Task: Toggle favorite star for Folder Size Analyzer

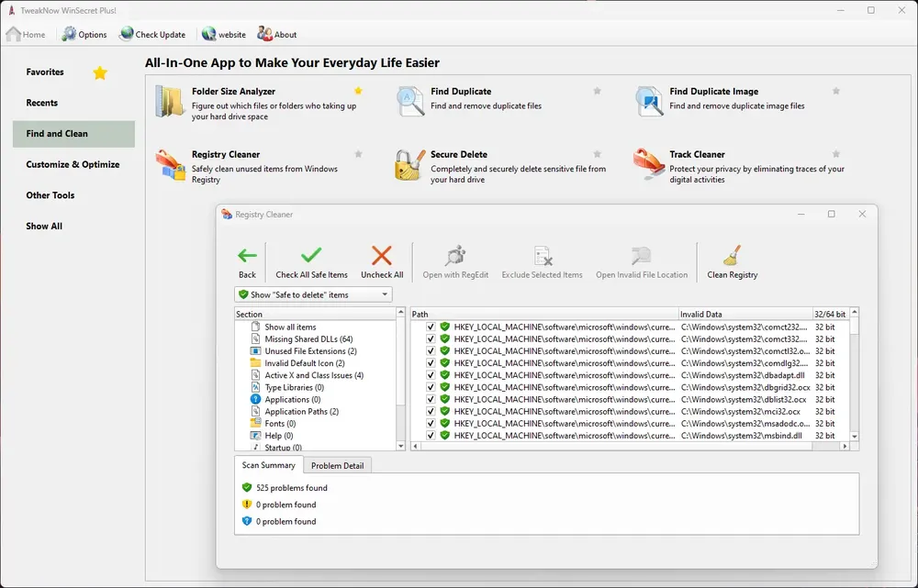Action: point(358,91)
